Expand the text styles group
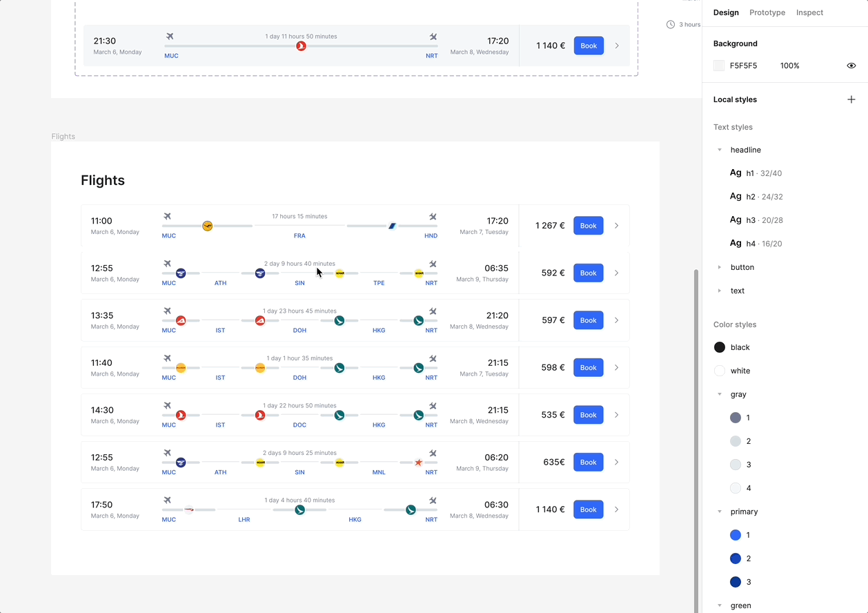This screenshot has height=613, width=868. point(720,291)
